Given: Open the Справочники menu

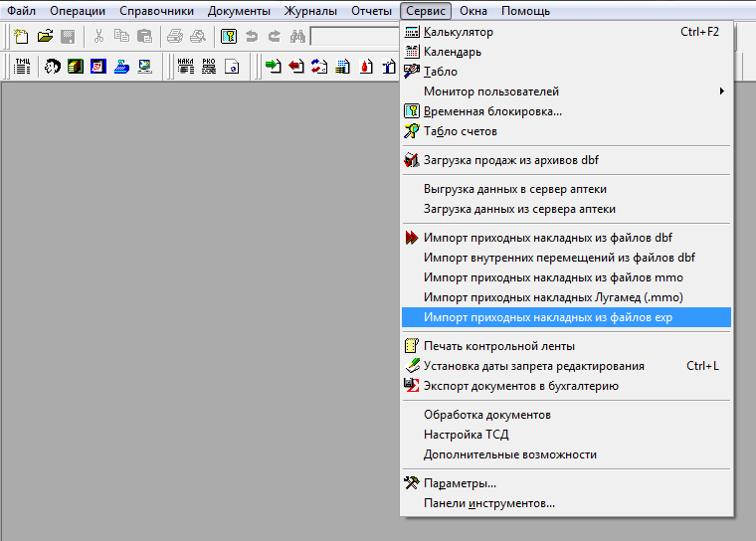Looking at the screenshot, I should 156,11.
